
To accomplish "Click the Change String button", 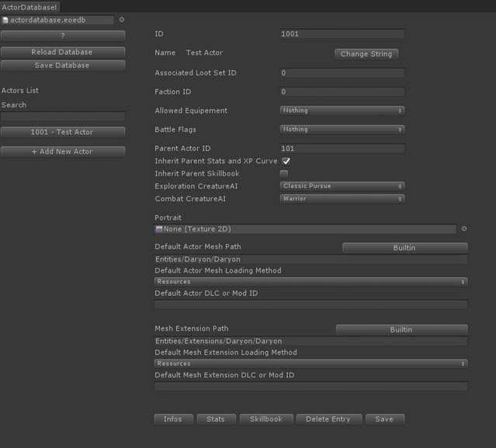I will (x=366, y=54).
